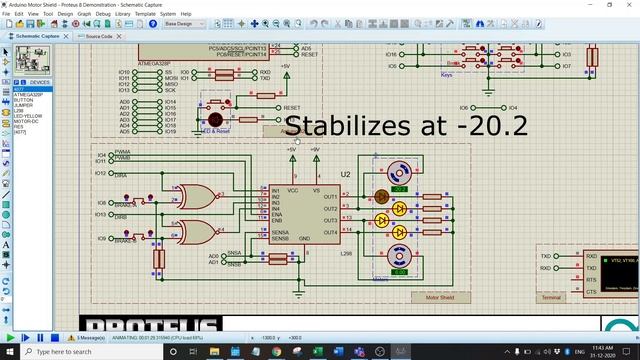Viewport: 640px width, 360px height.
Task: Click the Bill of Materials dollar icon
Action: 118,24
